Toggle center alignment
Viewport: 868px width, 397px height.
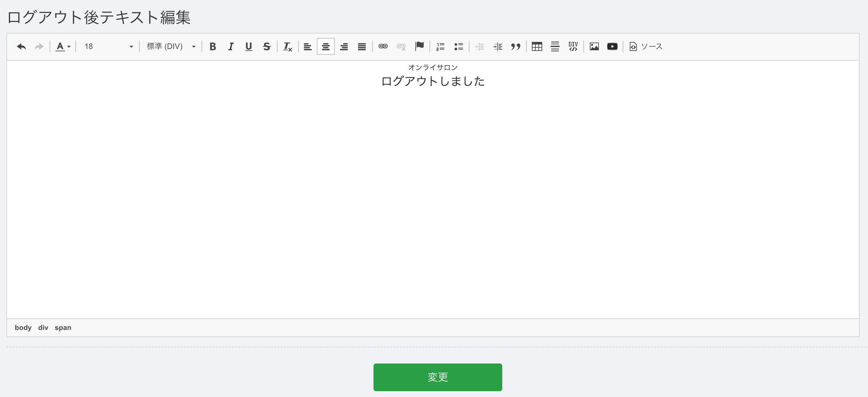tap(325, 46)
